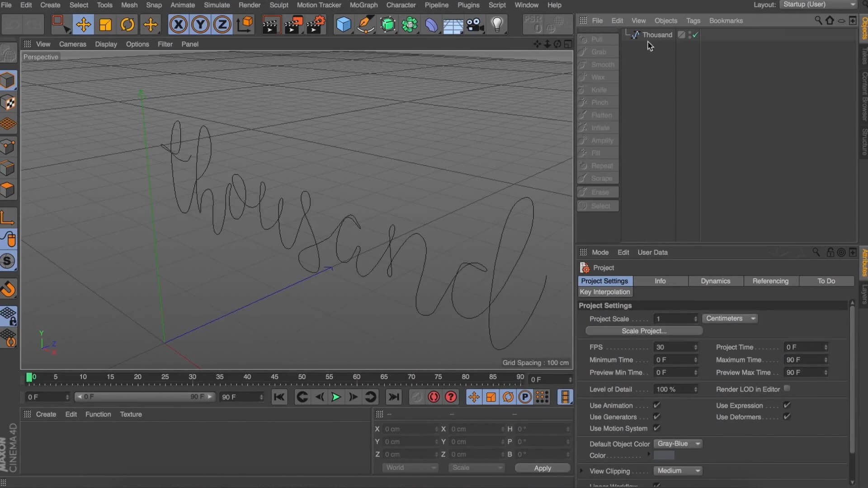This screenshot has height=488, width=868.
Task: Click the Apply button in coordinates
Action: pos(542,468)
